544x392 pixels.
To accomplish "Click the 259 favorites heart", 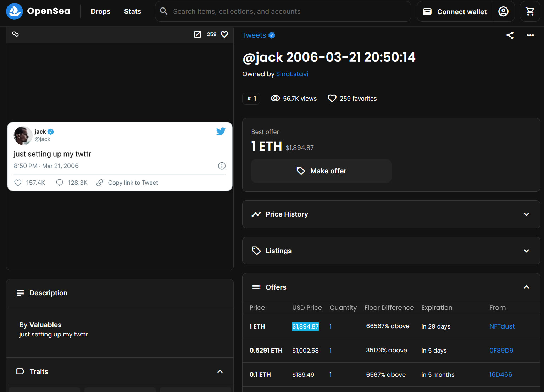I will 332,98.
